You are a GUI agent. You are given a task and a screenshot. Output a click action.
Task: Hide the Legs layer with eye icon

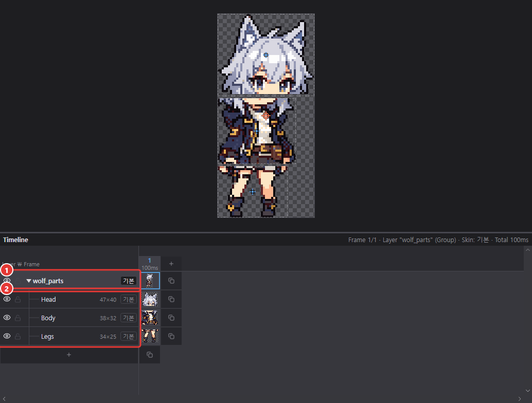pyautogui.click(x=7, y=336)
